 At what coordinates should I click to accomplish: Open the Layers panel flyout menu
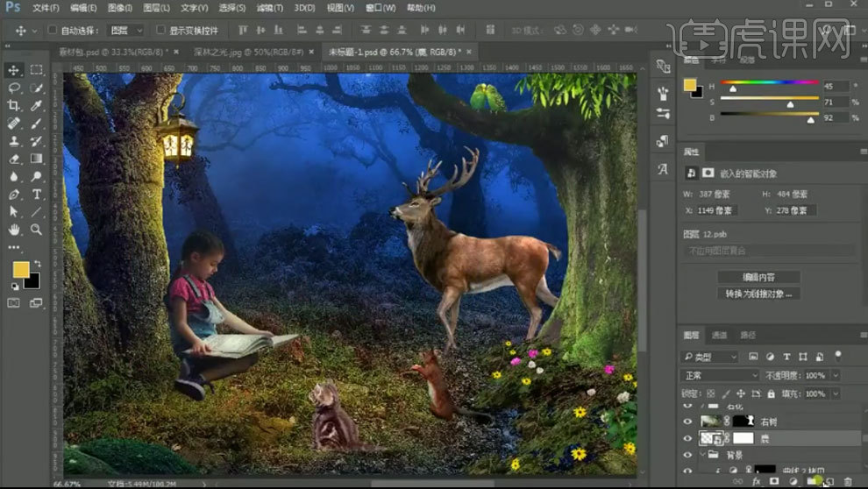[x=863, y=336]
